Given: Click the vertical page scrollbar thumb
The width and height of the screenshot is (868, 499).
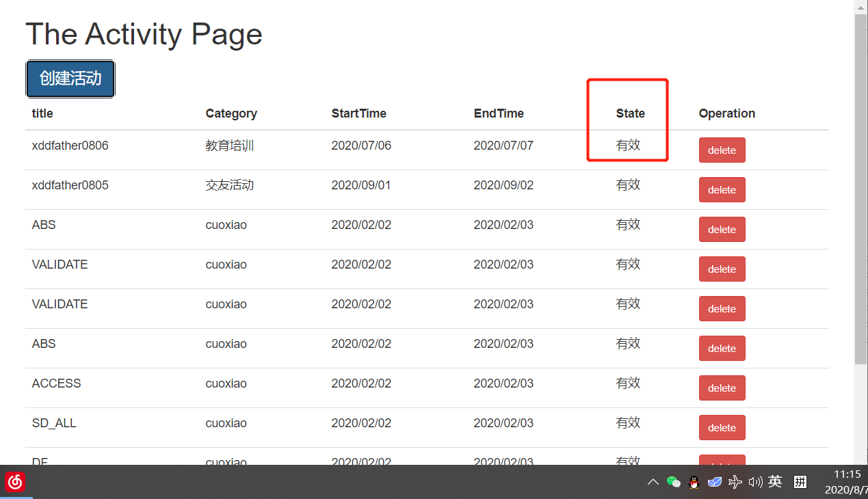Looking at the screenshot, I should (860, 188).
